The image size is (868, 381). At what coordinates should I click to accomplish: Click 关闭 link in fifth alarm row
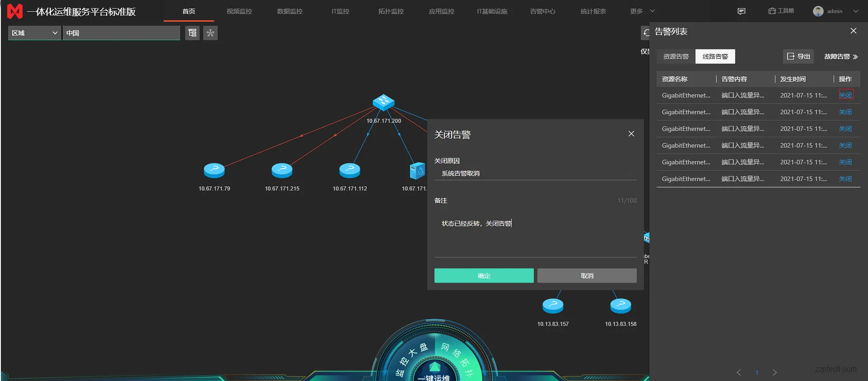(845, 162)
